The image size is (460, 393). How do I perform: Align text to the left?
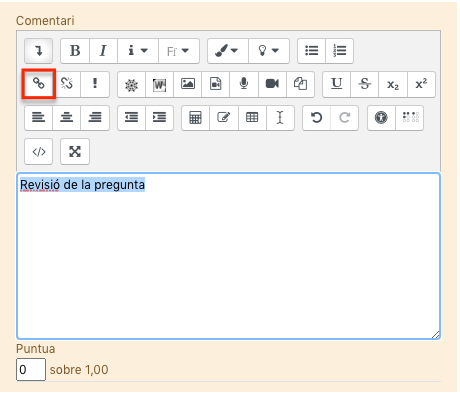38,118
